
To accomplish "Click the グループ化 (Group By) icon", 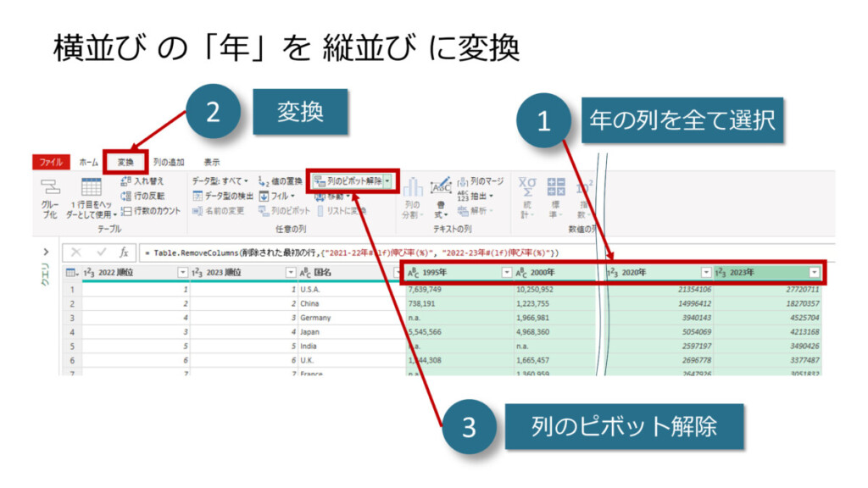I will point(50,188).
